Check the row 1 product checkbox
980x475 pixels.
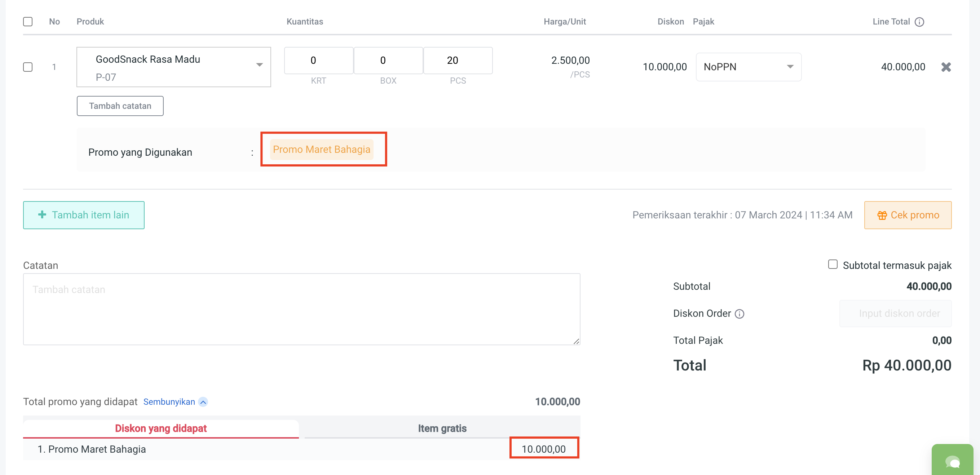[28, 67]
